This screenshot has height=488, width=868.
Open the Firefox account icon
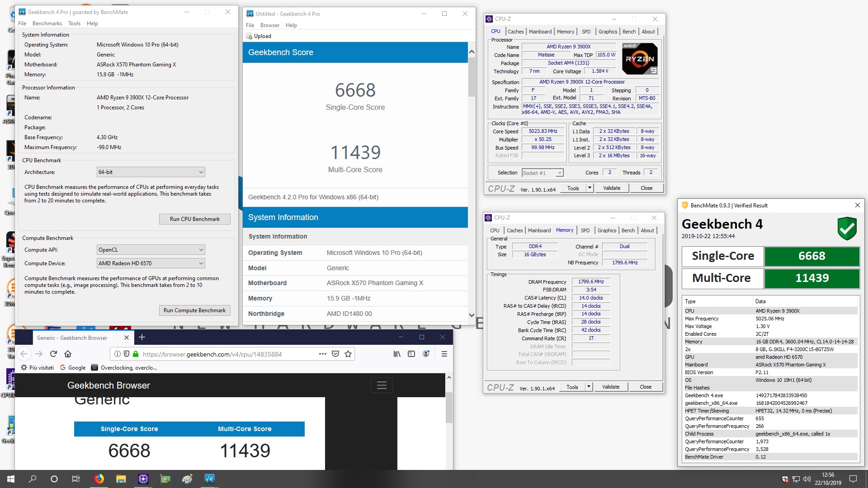click(426, 354)
